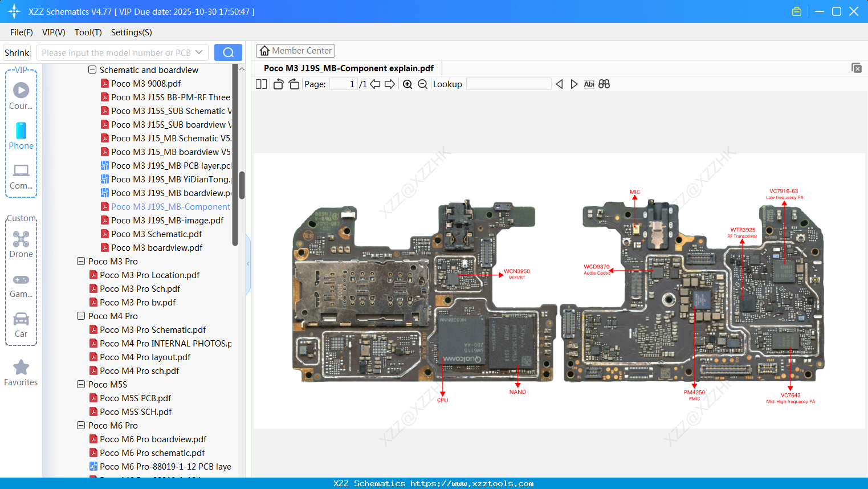Zoom out of the PDF page
868x489 pixels.
click(423, 84)
